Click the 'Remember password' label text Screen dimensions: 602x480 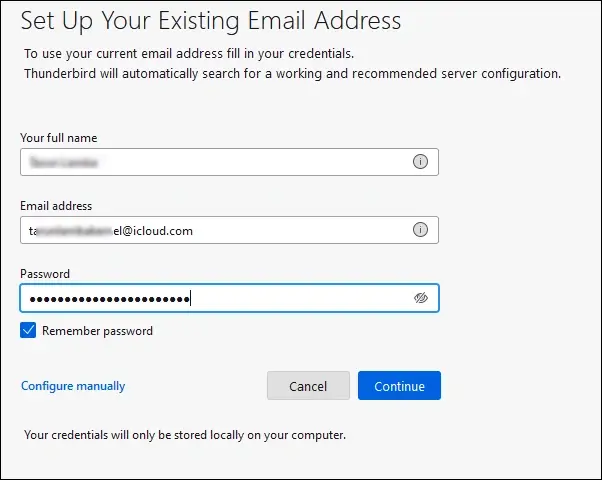click(97, 331)
